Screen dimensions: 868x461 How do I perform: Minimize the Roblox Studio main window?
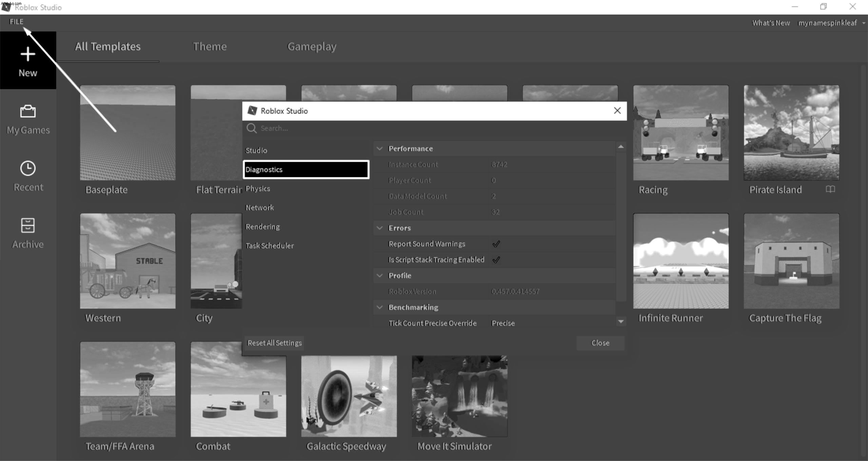795,7
